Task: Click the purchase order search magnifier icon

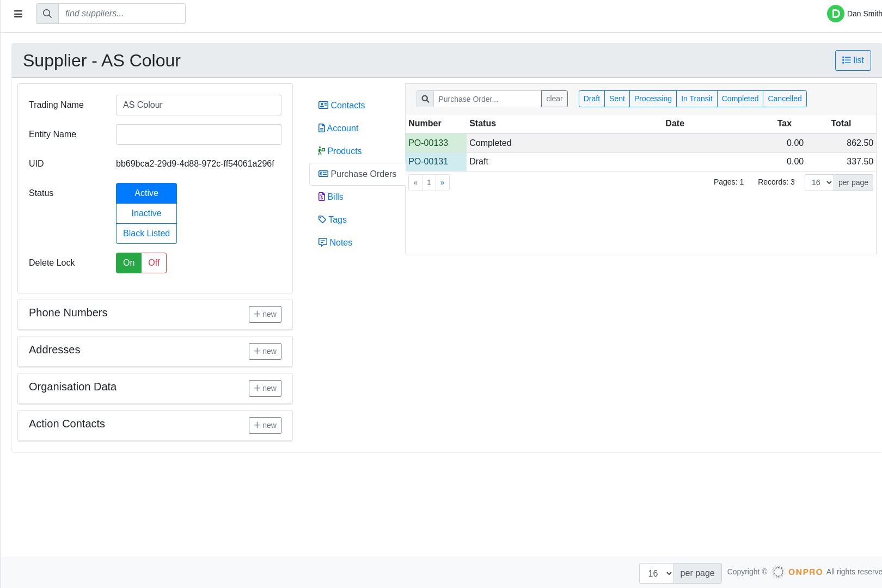Action: (x=425, y=99)
